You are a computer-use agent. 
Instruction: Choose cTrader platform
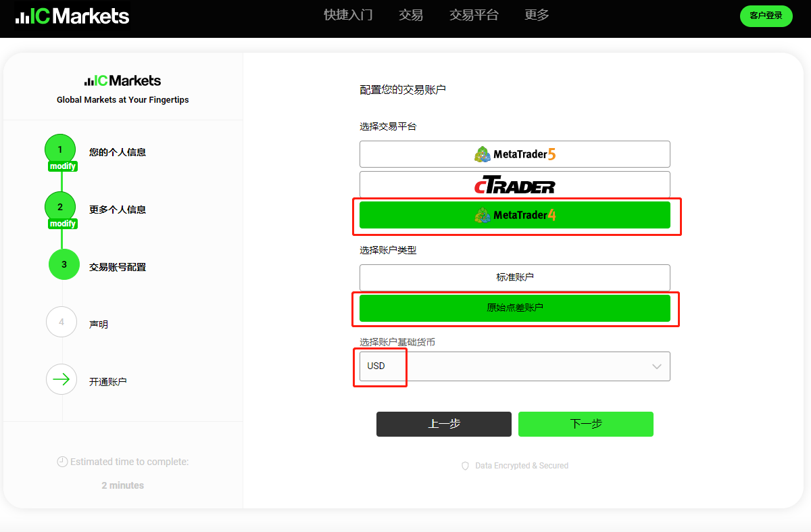click(x=515, y=185)
